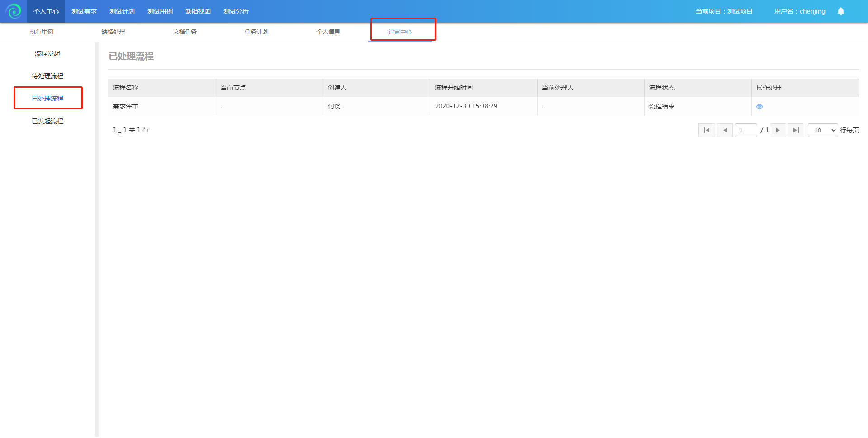Switch to the 个人信息 tab
This screenshot has width=868, height=438.
point(328,32)
